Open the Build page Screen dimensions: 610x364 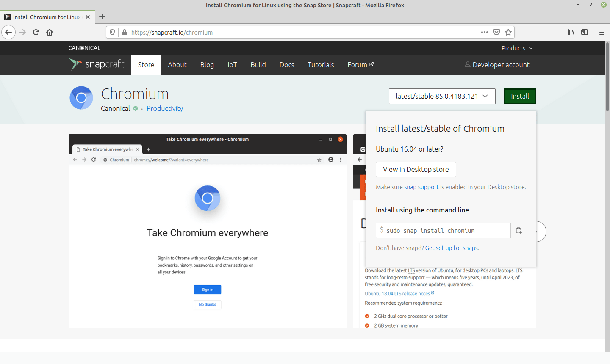pos(258,65)
